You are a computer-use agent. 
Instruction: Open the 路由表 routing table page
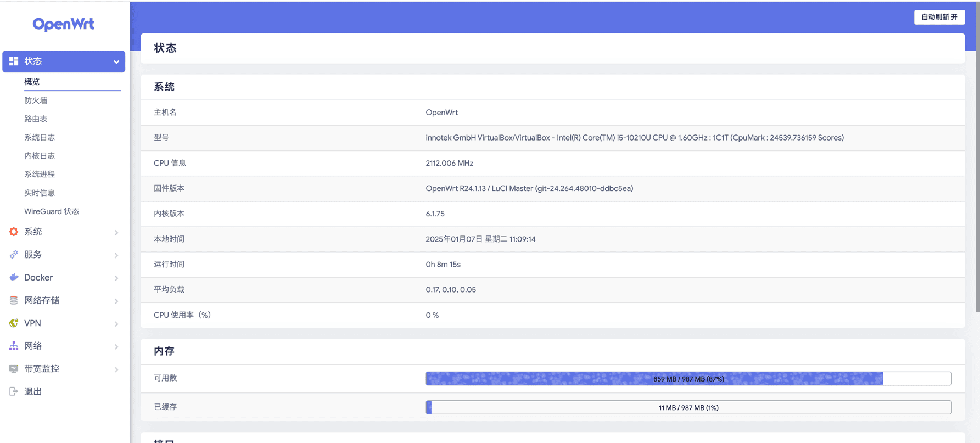pyautogui.click(x=36, y=119)
